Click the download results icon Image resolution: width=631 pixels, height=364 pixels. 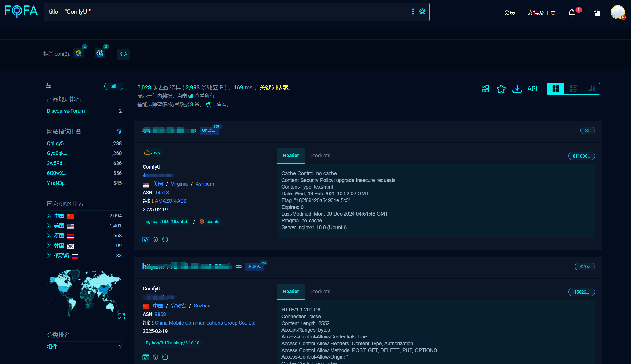tap(517, 89)
